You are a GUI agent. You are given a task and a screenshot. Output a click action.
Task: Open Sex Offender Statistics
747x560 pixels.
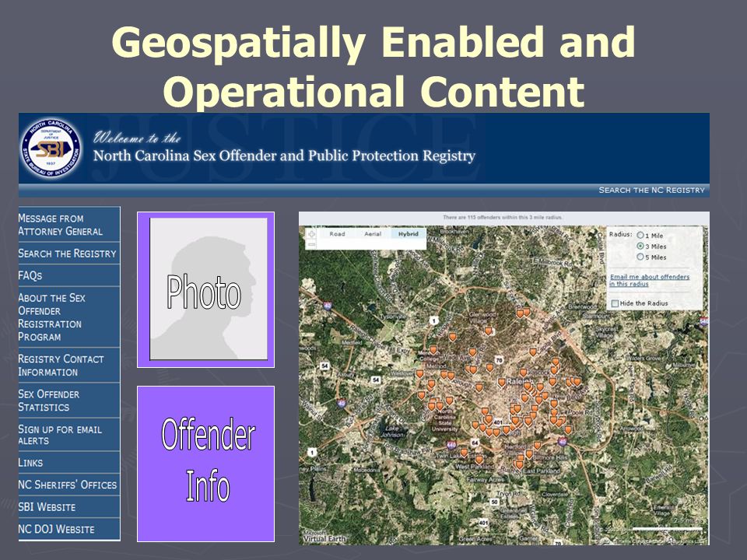pos(69,401)
